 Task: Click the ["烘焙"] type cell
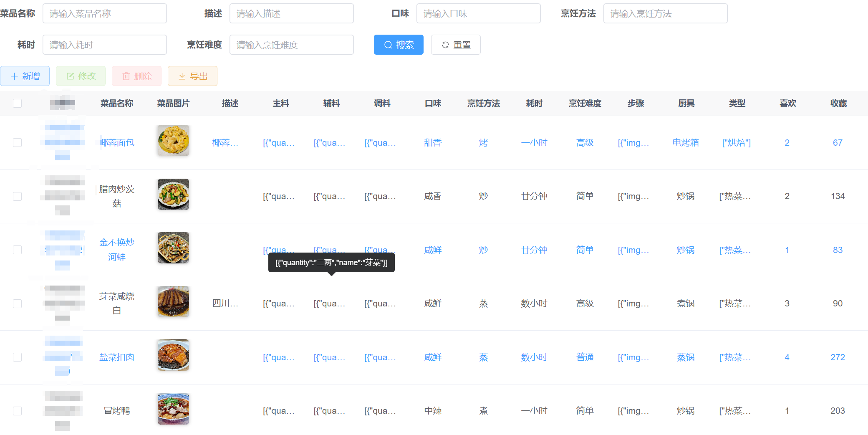(737, 143)
